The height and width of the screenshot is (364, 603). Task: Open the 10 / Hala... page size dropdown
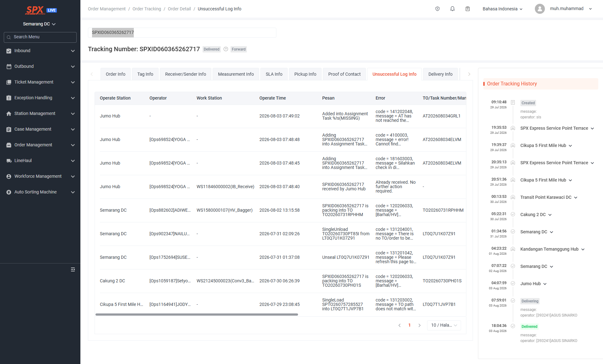click(x=444, y=325)
